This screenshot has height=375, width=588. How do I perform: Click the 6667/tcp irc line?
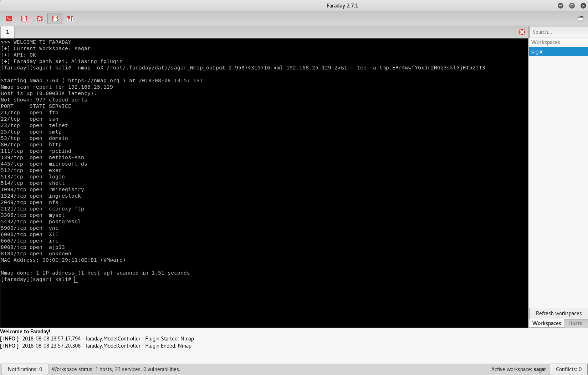pyautogui.click(x=30, y=241)
